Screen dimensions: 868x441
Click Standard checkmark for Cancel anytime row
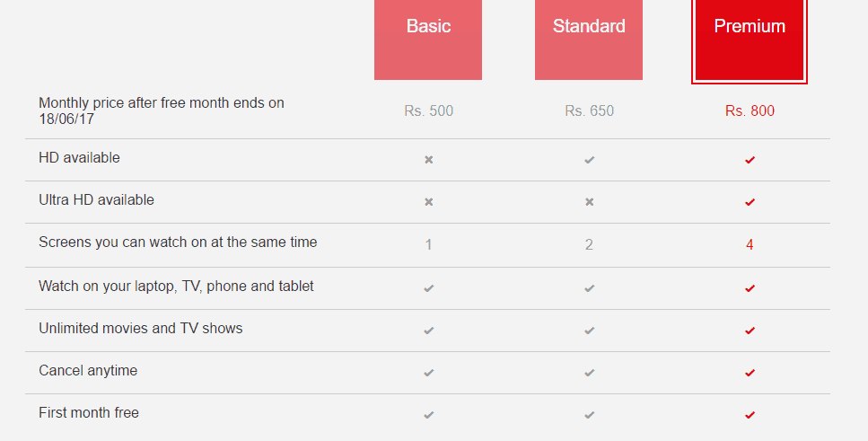(589, 373)
